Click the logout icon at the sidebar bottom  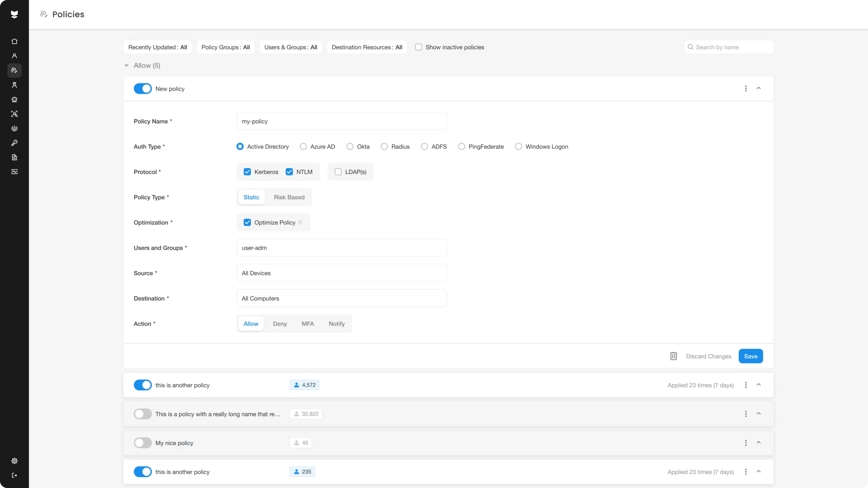14,475
